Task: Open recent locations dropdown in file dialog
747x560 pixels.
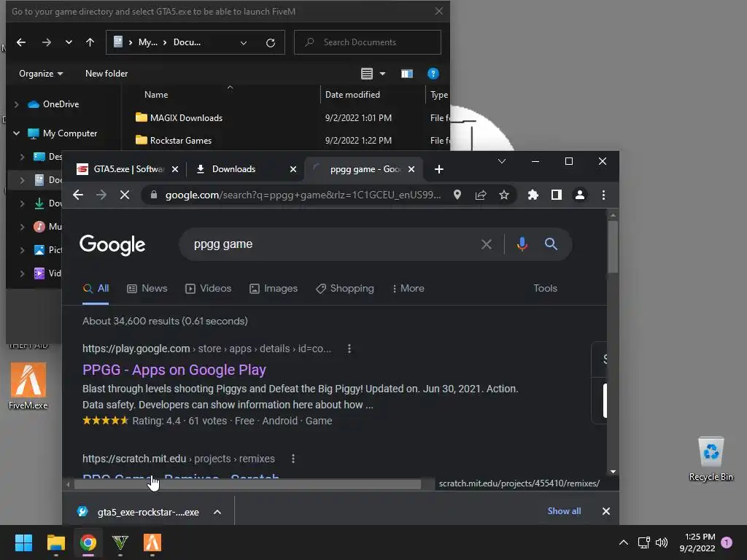Action: coord(69,42)
